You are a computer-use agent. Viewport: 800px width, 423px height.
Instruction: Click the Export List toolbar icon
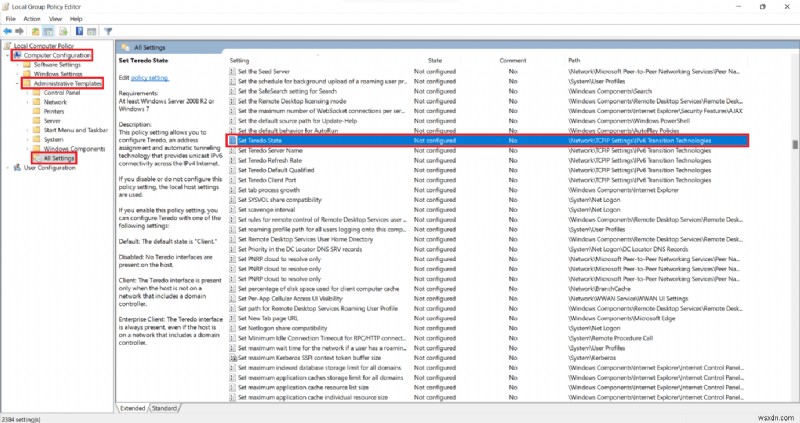63,32
